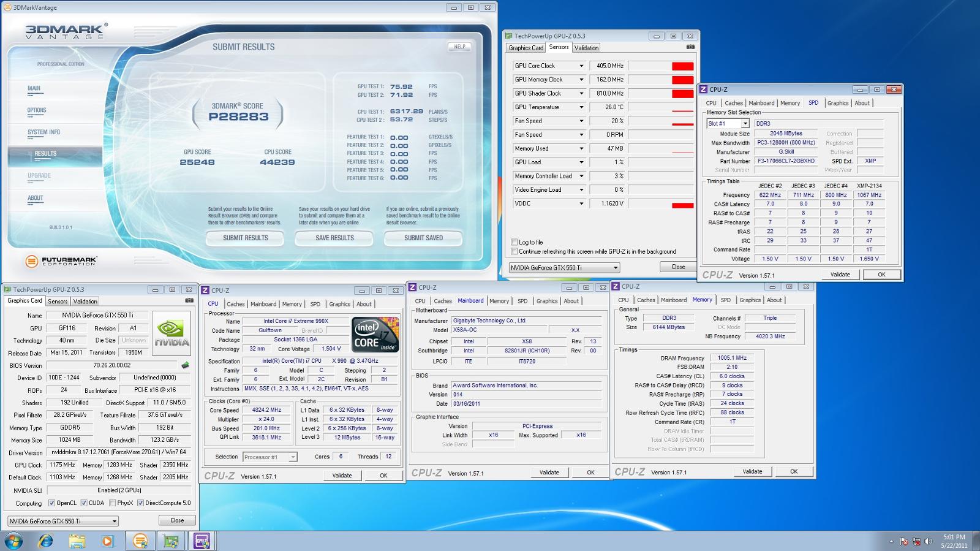Click title icon of GPU-Z Graphics Card window
Image resolution: width=980 pixels, height=551 pixels.
(x=8, y=290)
